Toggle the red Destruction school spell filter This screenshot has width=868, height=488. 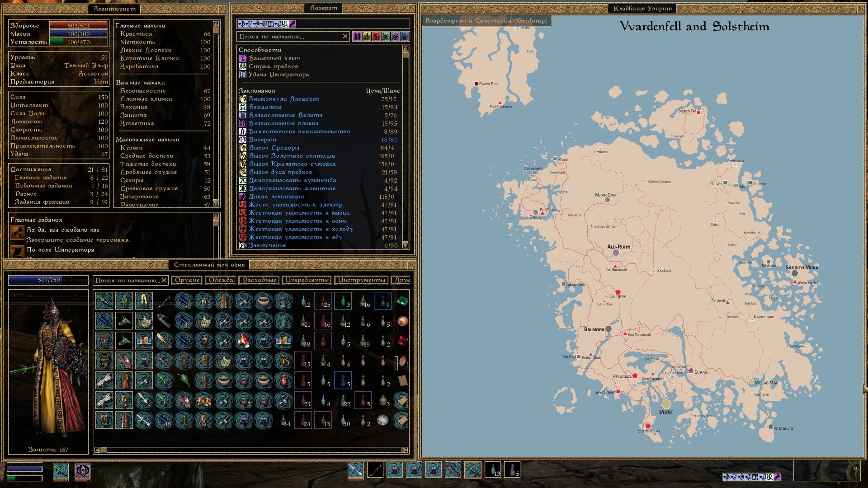[x=376, y=37]
